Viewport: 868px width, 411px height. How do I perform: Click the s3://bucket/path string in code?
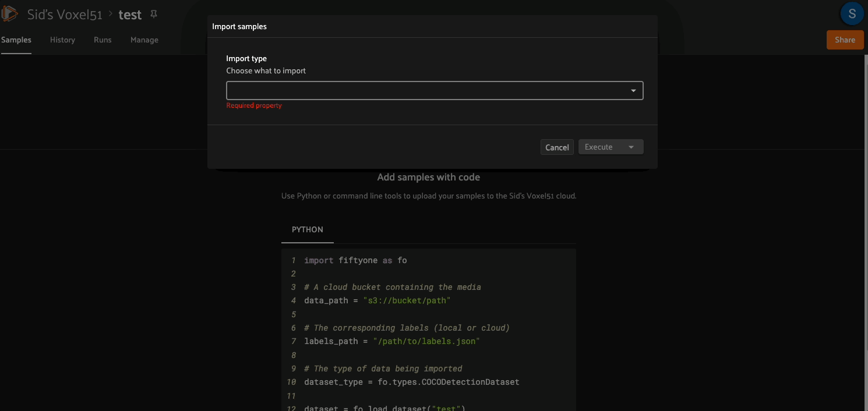[x=407, y=300]
